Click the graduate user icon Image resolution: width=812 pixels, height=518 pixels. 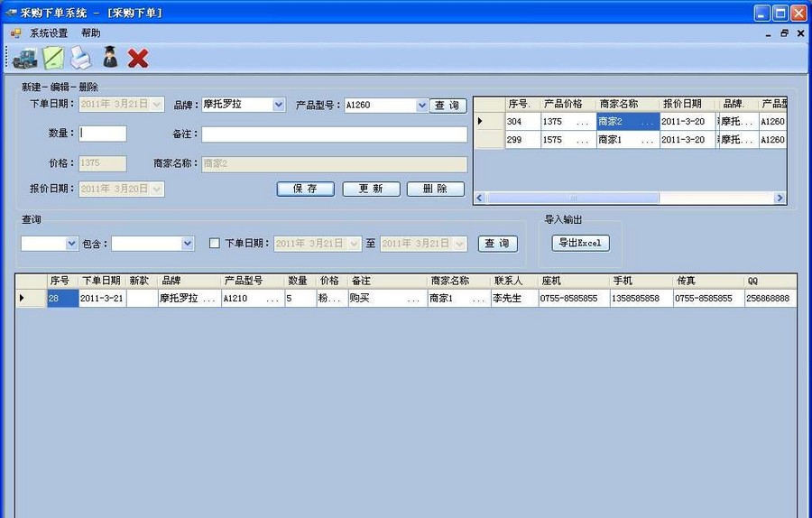[110, 59]
